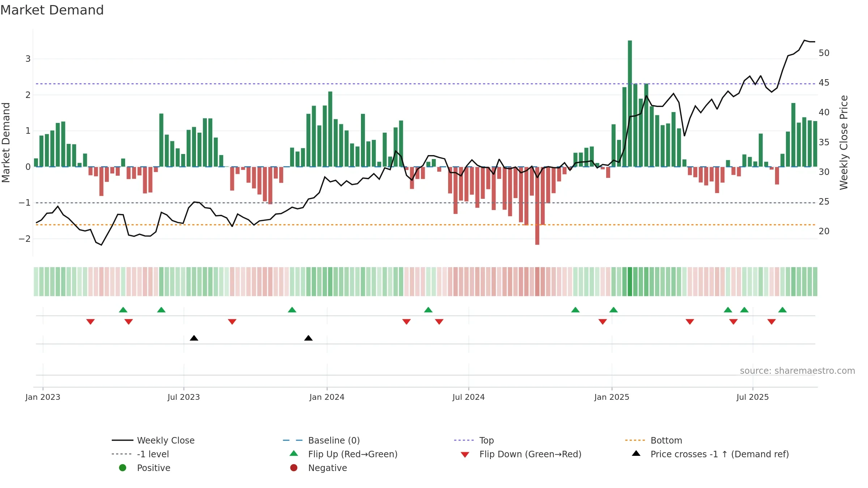Click the black Weekly Close line sample in the legend

coord(123,440)
